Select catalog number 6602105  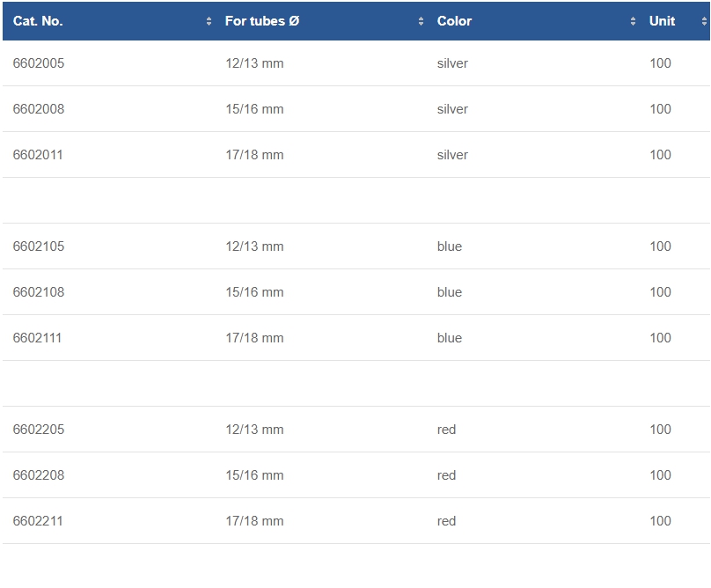coord(39,246)
